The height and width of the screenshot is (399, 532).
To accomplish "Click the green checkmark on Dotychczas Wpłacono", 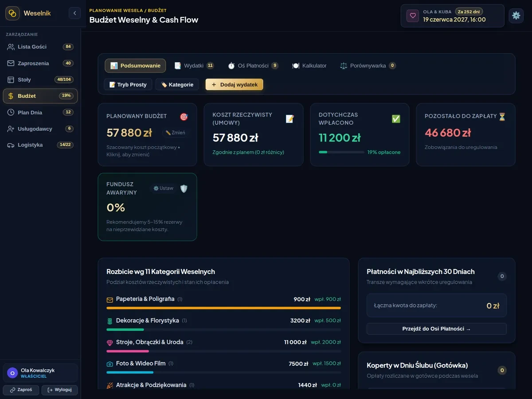I will 396,119.
